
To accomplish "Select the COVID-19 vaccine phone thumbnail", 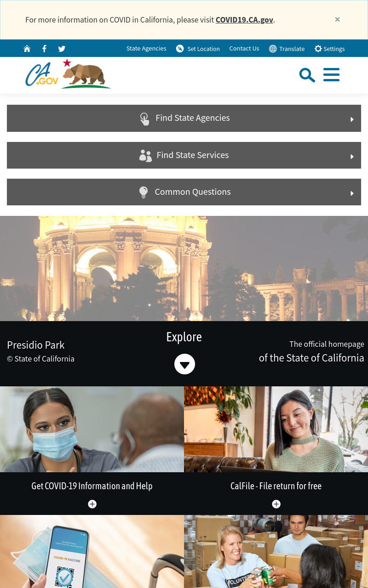I will click(x=92, y=551).
